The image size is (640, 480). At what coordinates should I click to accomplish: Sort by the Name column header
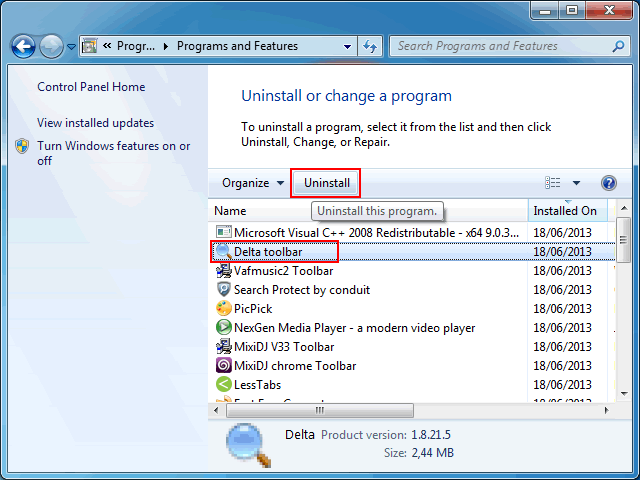[368, 211]
